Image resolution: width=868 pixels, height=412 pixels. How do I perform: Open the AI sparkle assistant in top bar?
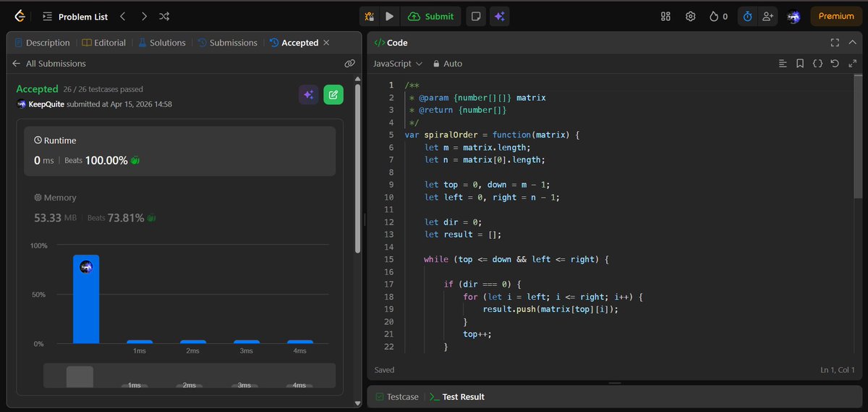498,16
